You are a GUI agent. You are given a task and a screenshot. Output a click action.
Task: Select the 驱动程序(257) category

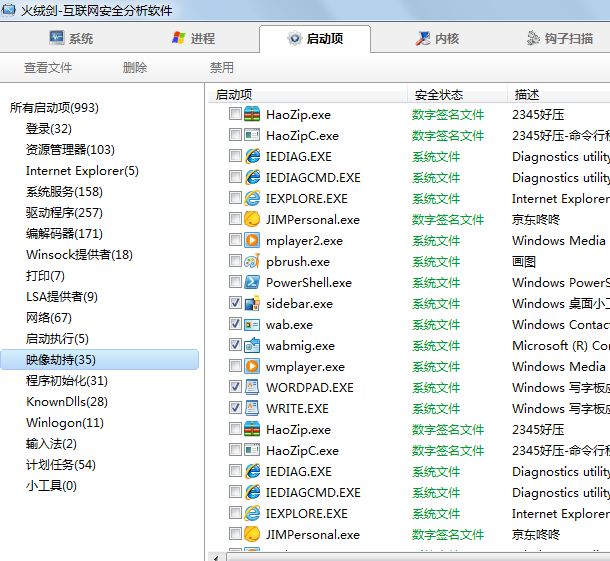64,212
